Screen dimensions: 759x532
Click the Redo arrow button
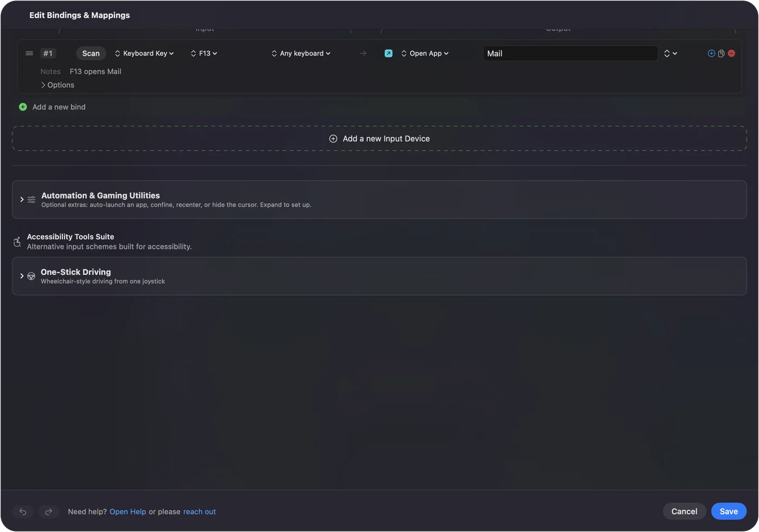(x=49, y=511)
